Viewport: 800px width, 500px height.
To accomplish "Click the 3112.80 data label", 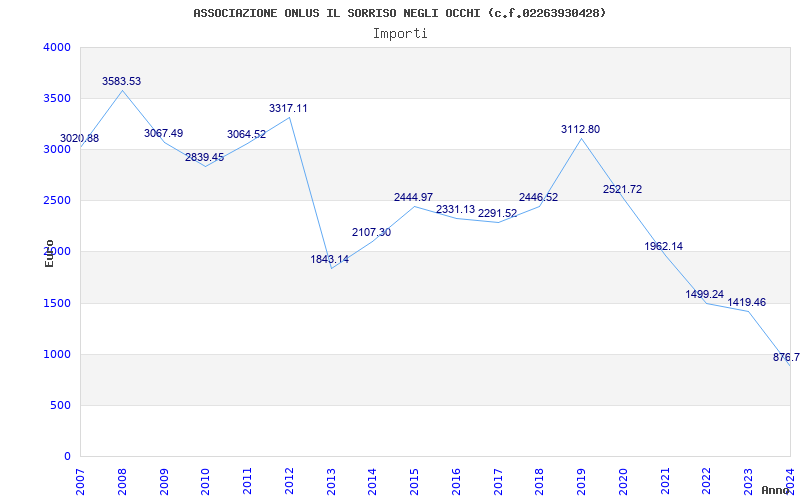I will tap(581, 130).
